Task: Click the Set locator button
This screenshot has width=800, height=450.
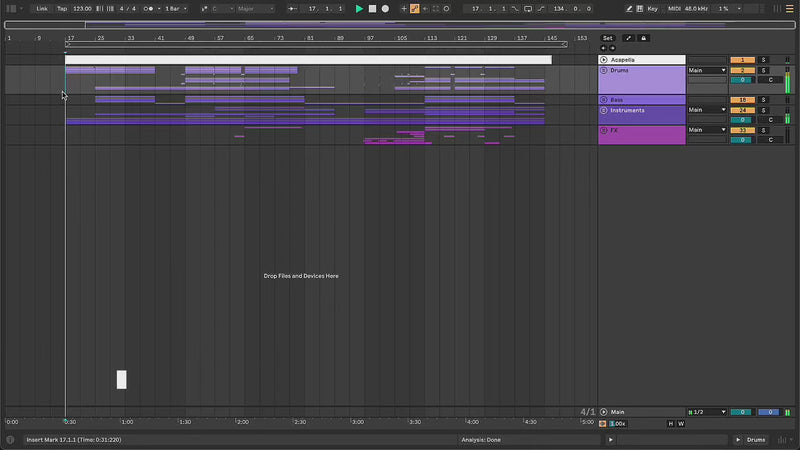Action: click(x=607, y=38)
